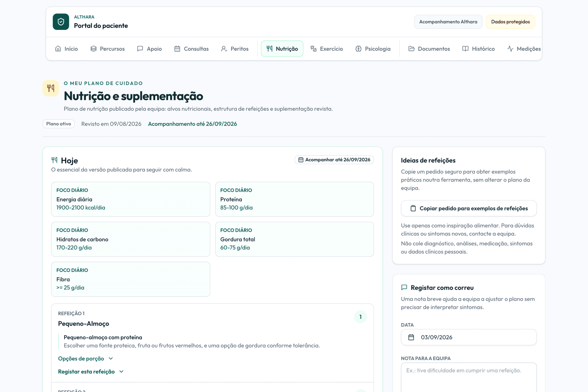588x392 pixels.
Task: Click the Ideias de refeições heading
Action: pyautogui.click(x=428, y=160)
